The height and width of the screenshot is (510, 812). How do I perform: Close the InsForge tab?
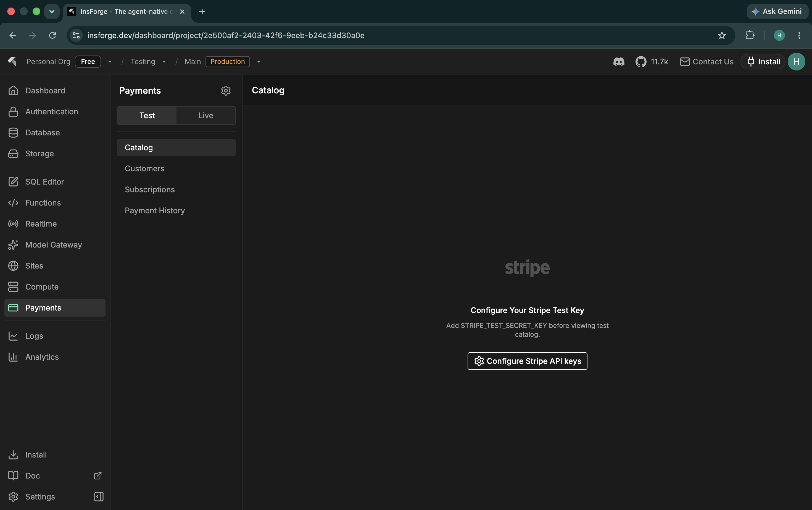point(182,12)
